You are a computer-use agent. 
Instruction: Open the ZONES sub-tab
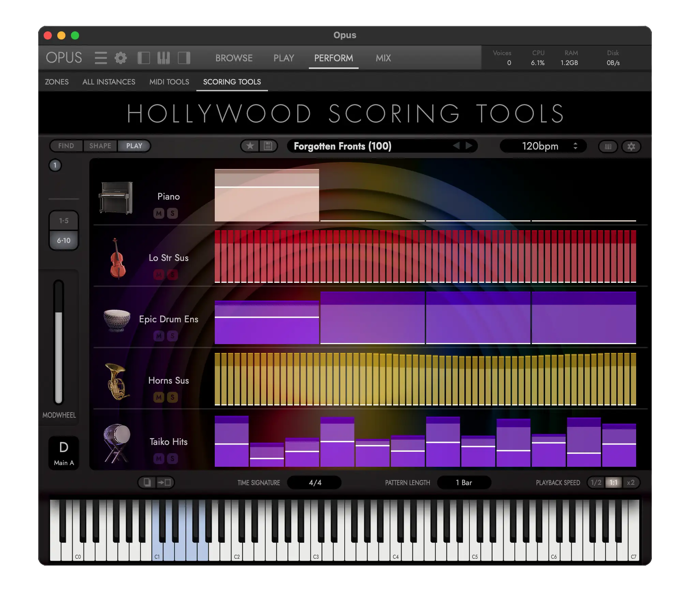click(x=57, y=82)
